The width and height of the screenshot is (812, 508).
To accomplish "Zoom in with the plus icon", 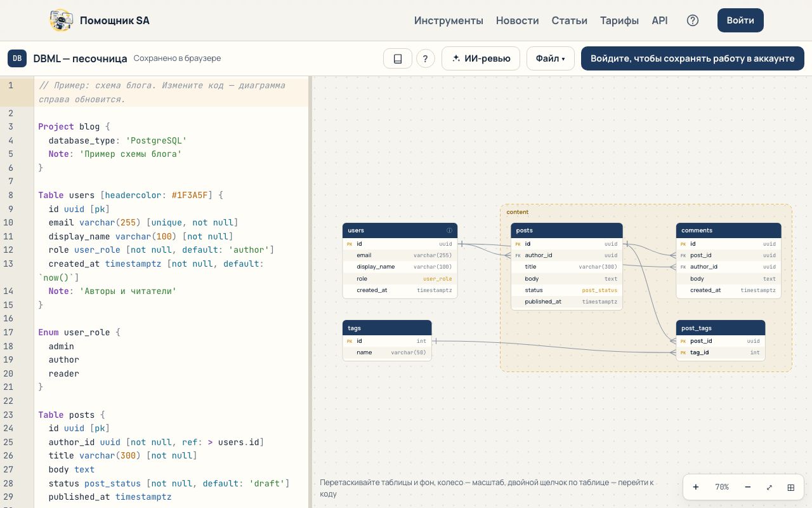I will [x=696, y=487].
